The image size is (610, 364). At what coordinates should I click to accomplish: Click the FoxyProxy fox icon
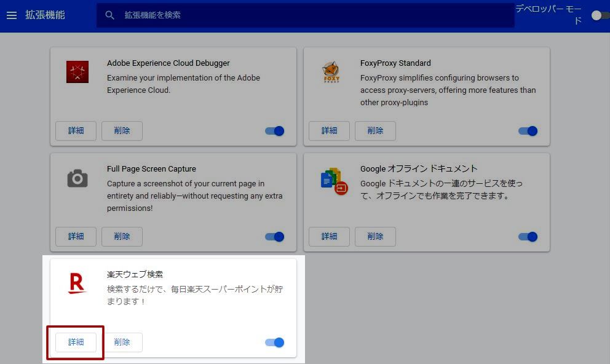click(331, 72)
